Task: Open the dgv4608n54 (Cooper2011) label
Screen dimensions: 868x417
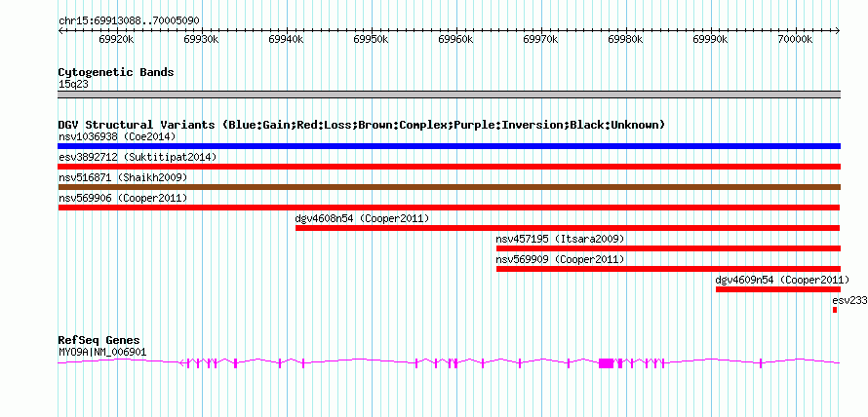Action: [362, 218]
